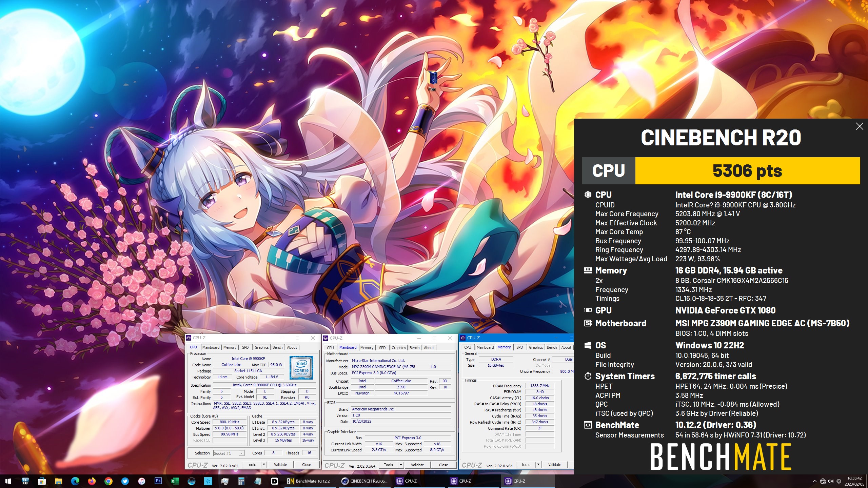Click the 5306 pts score bar
The height and width of the screenshot is (488, 868).
(x=747, y=171)
